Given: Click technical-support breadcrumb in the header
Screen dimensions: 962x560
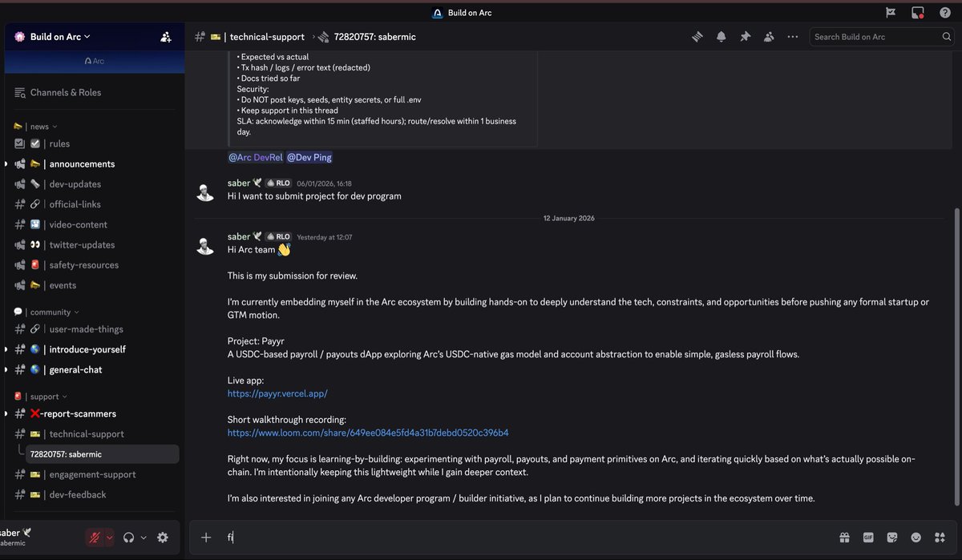Looking at the screenshot, I should pyautogui.click(x=267, y=37).
